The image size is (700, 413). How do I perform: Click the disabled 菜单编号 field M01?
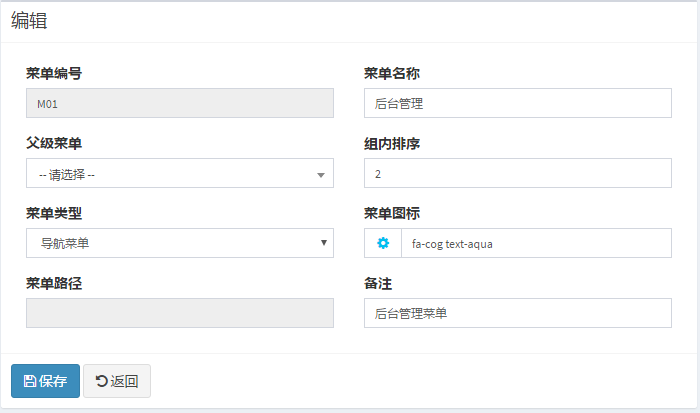point(180,103)
